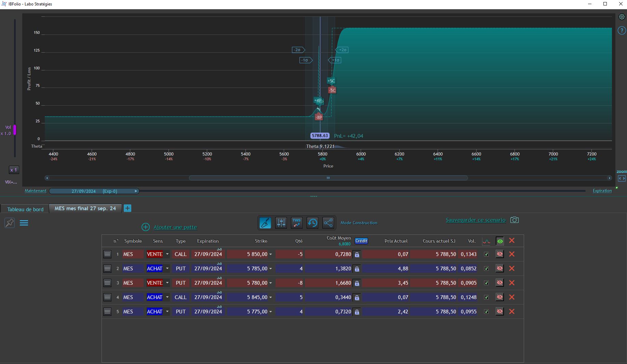Click the TWS chart icon
The height and width of the screenshot is (364, 627).
[x=296, y=223]
